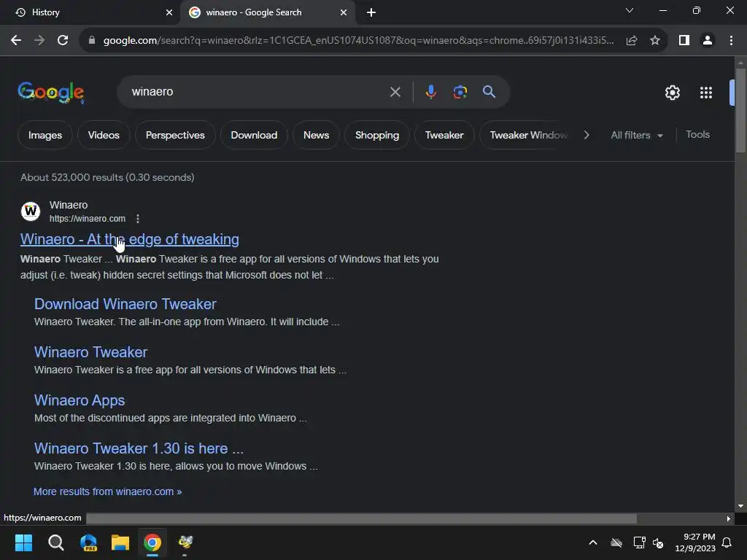
Task: Open the Chrome three-dot menu
Action: [731, 41]
